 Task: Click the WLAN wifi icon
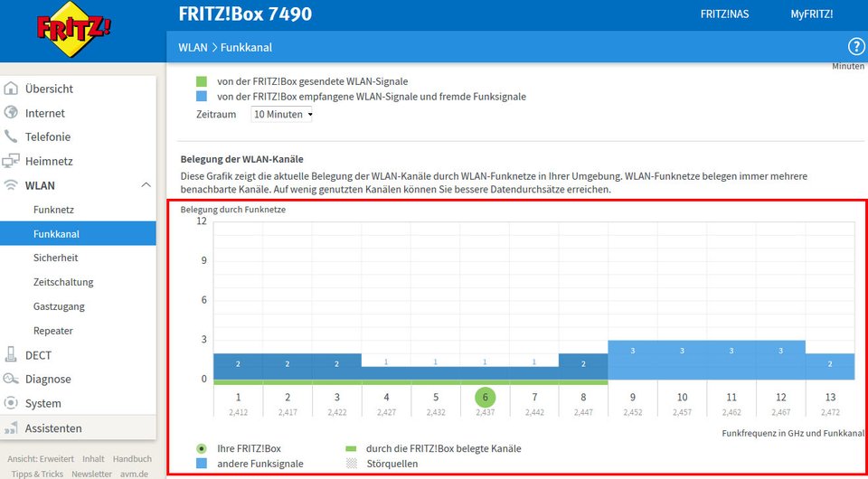11,185
